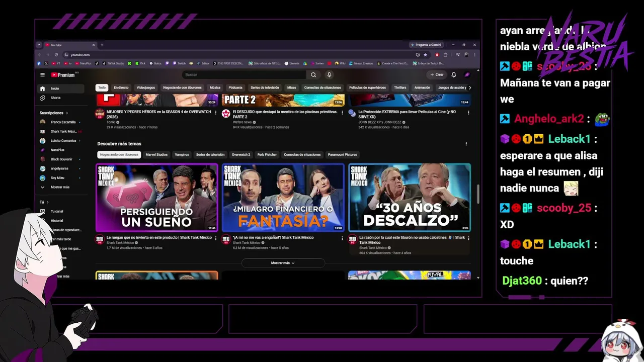Expand subscriptions with Mostrar más
This screenshot has width=644, height=362.
pyautogui.click(x=61, y=187)
